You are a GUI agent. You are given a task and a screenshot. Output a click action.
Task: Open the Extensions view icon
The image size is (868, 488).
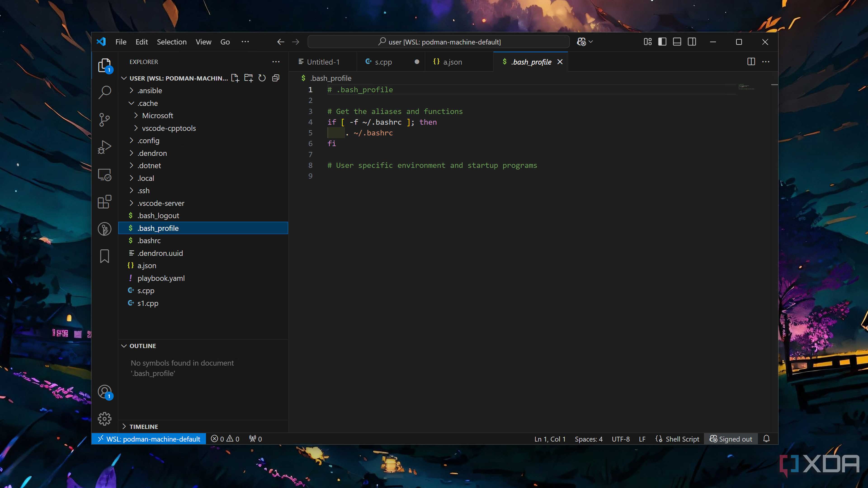point(104,202)
